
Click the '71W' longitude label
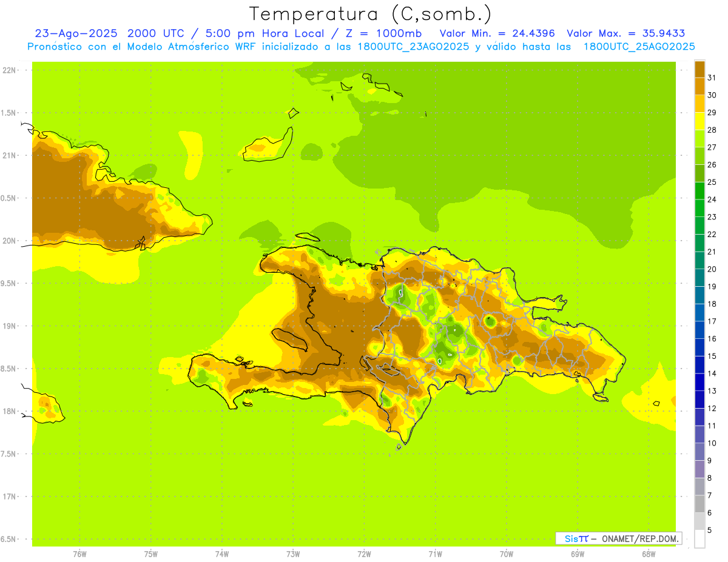click(x=435, y=554)
